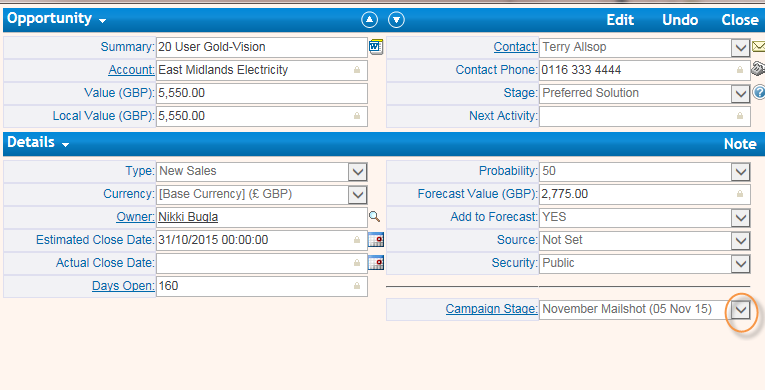Open the Stage dropdown list
Image resolution: width=765 pixels, height=390 pixels.
coord(741,93)
